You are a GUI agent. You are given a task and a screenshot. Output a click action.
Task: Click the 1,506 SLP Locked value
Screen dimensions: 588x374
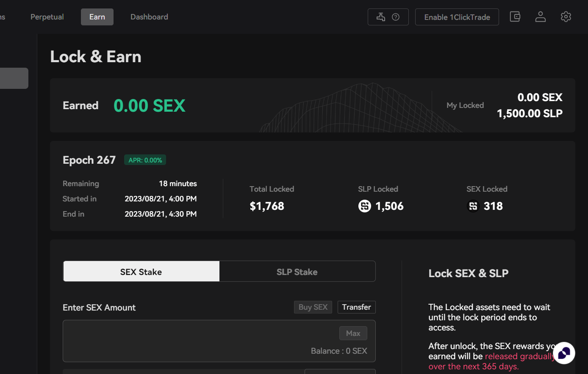pos(389,206)
